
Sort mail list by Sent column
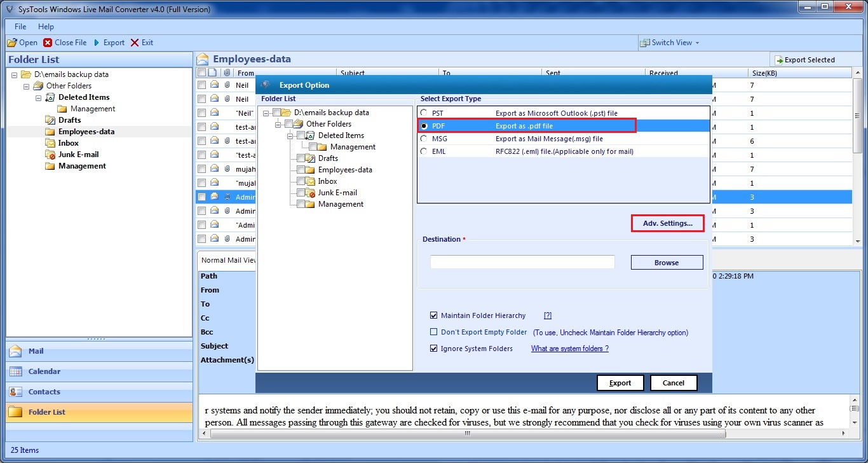coord(593,73)
